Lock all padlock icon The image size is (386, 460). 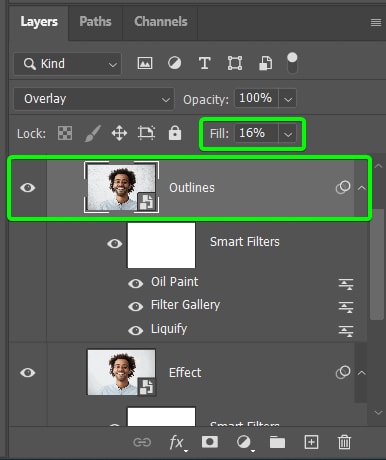(175, 133)
